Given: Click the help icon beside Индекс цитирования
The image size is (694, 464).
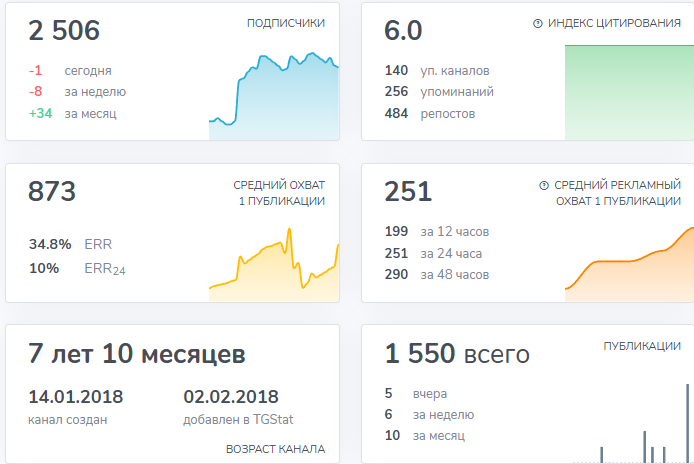Looking at the screenshot, I should click(538, 23).
